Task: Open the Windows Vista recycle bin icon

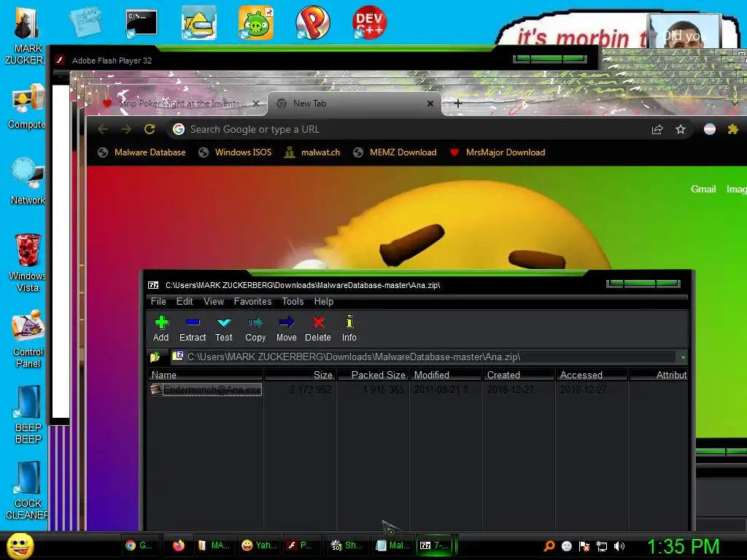Action: point(28,262)
